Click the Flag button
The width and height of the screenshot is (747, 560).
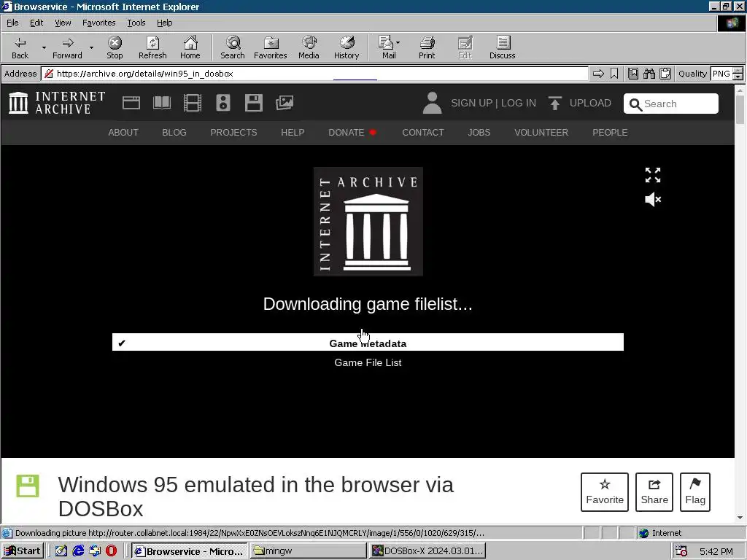[x=695, y=492]
